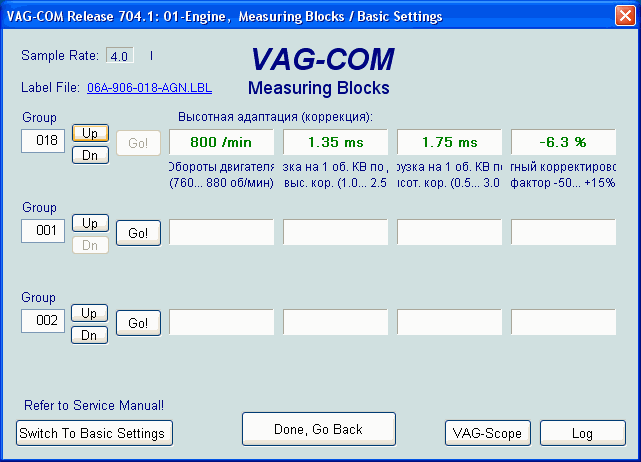Click Go! for Group 001
This screenshot has height=462, width=641.
coord(138,233)
